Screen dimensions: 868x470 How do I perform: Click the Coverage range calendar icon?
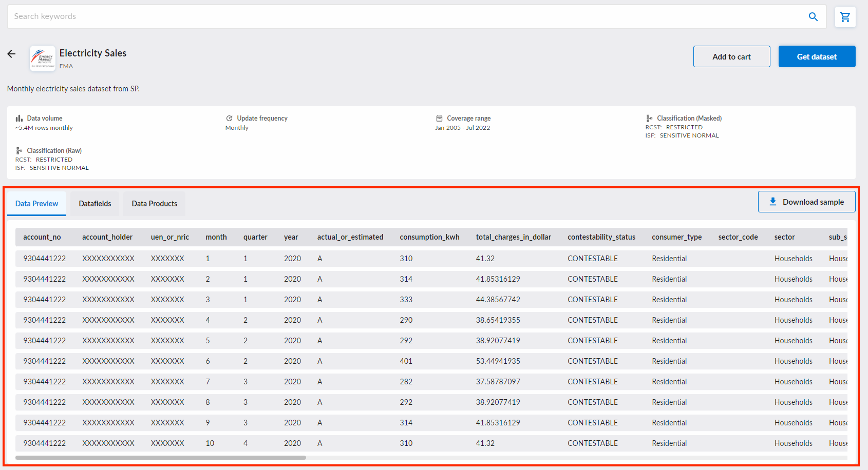tap(439, 118)
